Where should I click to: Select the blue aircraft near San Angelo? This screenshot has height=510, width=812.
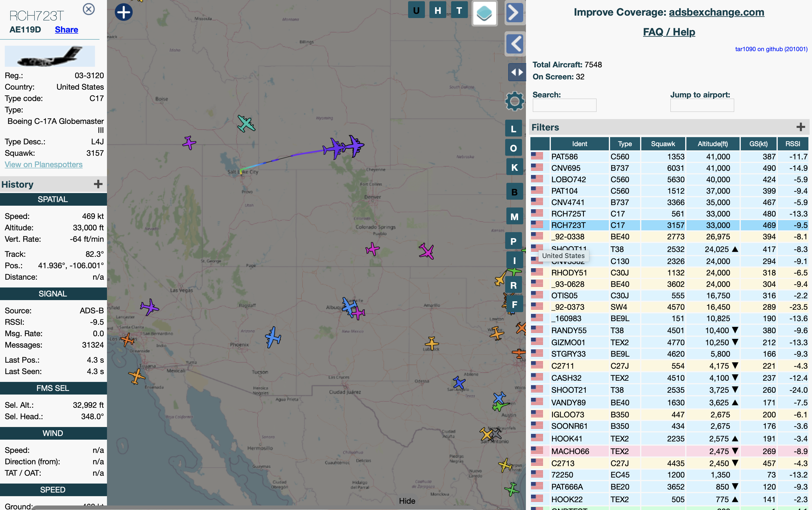coord(459,382)
